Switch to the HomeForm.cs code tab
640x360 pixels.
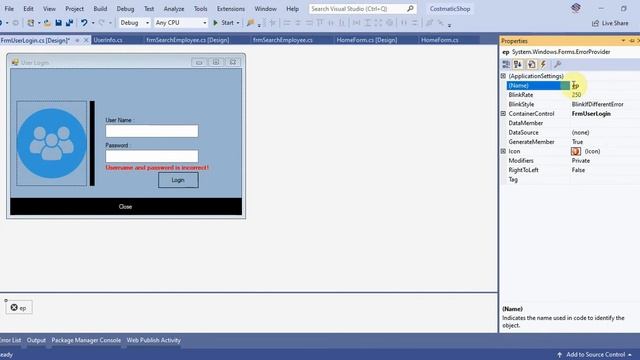click(440, 40)
